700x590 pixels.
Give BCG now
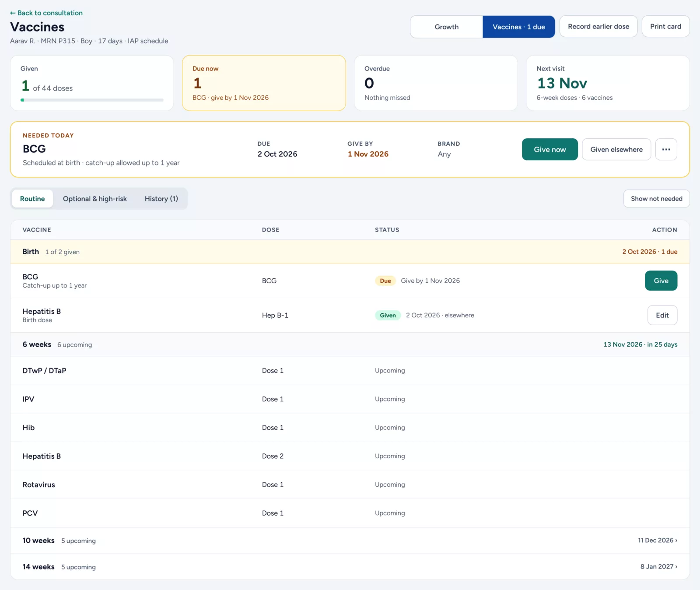pos(549,149)
